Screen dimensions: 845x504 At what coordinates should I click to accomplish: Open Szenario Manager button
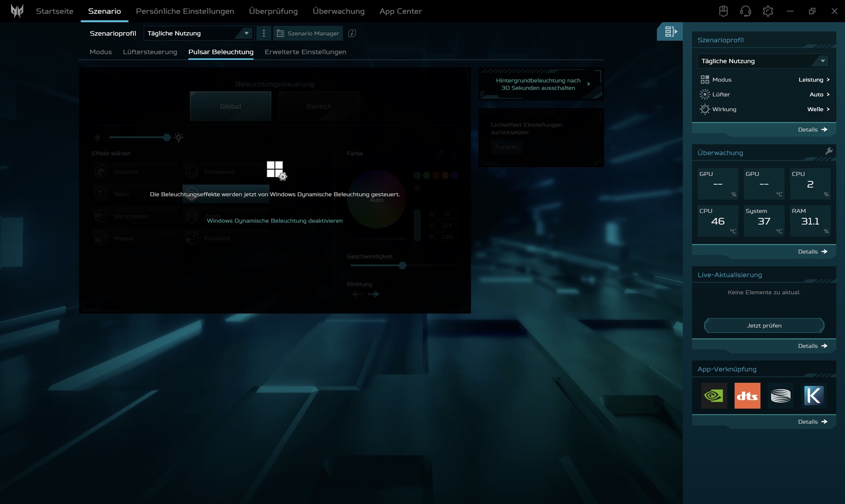[308, 33]
